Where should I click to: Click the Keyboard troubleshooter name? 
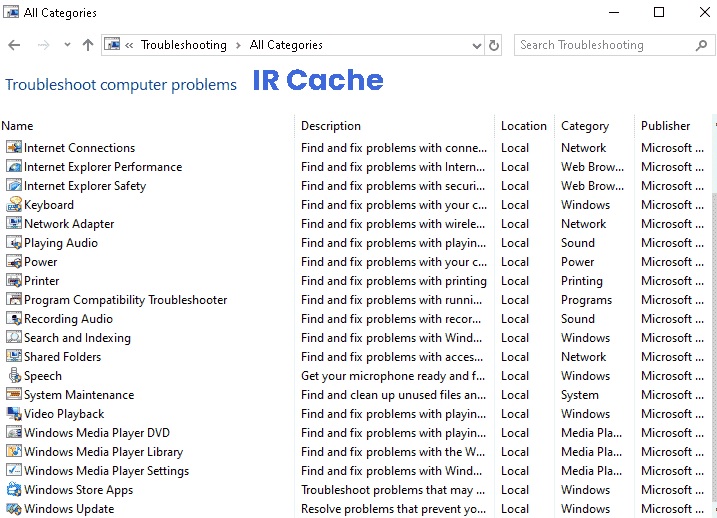coord(49,205)
